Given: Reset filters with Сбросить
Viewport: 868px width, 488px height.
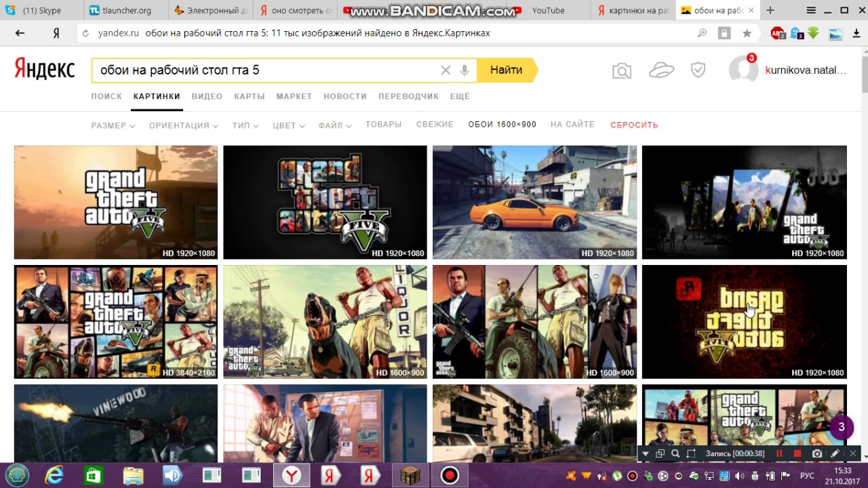Looking at the screenshot, I should pyautogui.click(x=634, y=125).
